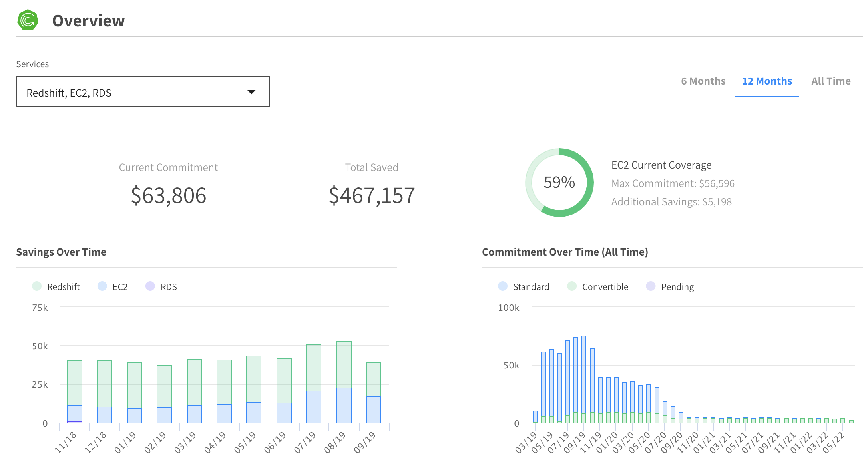Click the green hexagon app logo
The width and height of the screenshot is (868, 469).
pyautogui.click(x=28, y=20)
